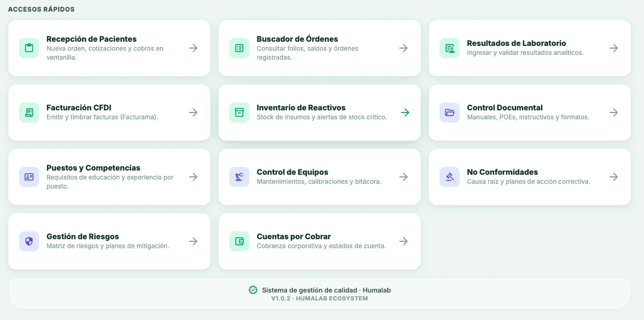The width and height of the screenshot is (644, 320).
Task: Click the list icon on Buscador de Órdenes
Action: coord(239,48)
